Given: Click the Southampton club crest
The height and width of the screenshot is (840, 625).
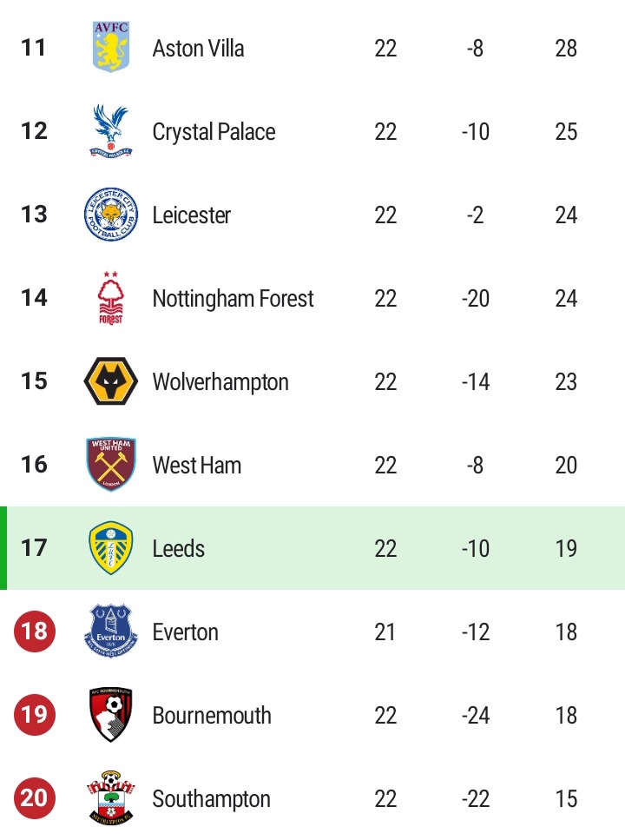Looking at the screenshot, I should pyautogui.click(x=110, y=798).
